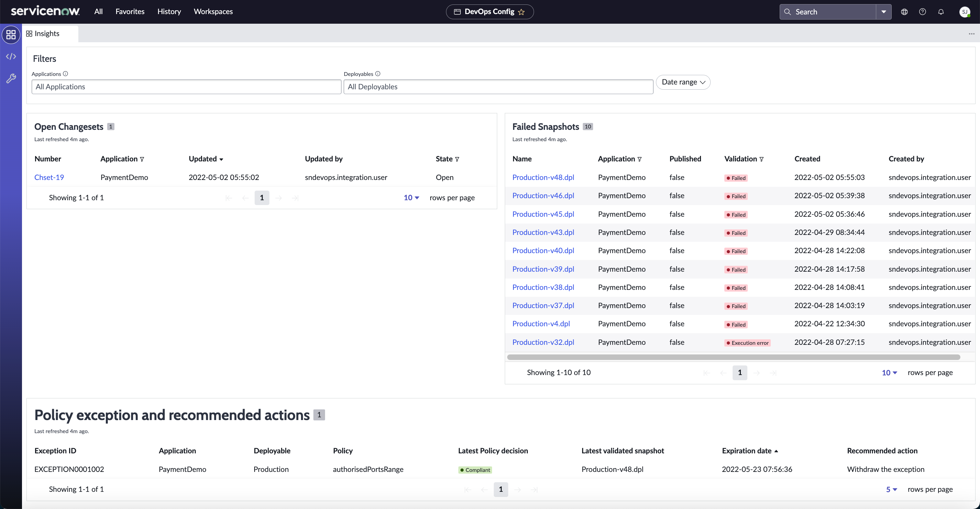The image size is (980, 509).
Task: Click the Applications info icon
Action: tap(65, 74)
